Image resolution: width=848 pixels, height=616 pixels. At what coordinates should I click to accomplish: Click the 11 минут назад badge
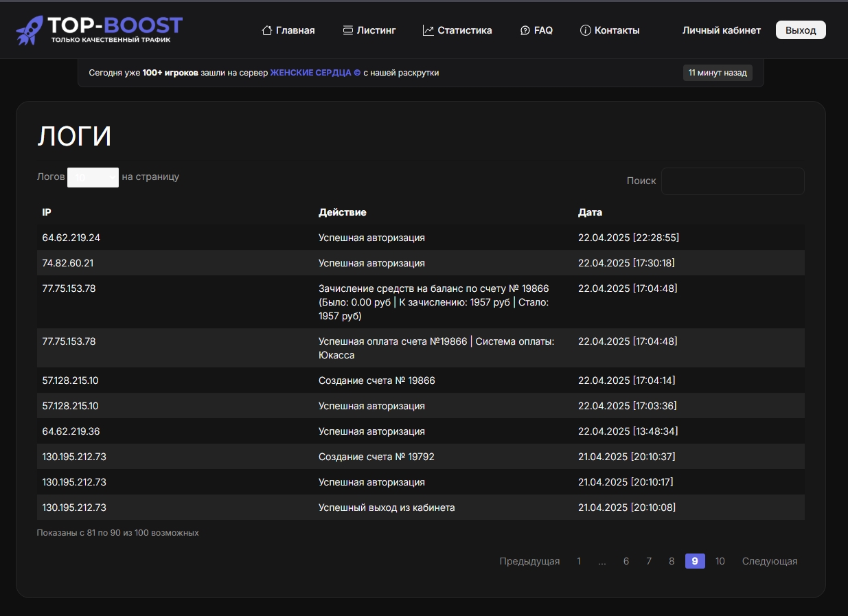click(x=717, y=72)
